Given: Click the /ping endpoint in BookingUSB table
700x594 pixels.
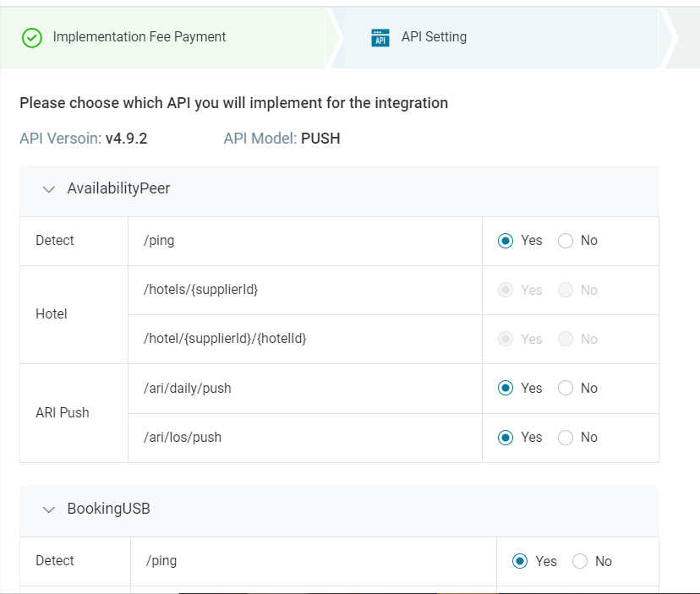Looking at the screenshot, I should point(161,561).
